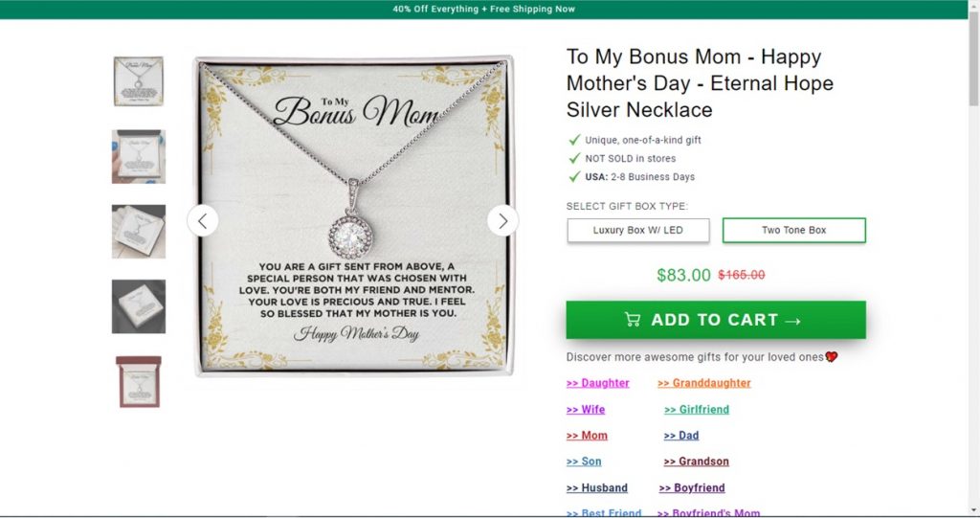Click the next image arrow
This screenshot has height=518, width=980.
[502, 220]
